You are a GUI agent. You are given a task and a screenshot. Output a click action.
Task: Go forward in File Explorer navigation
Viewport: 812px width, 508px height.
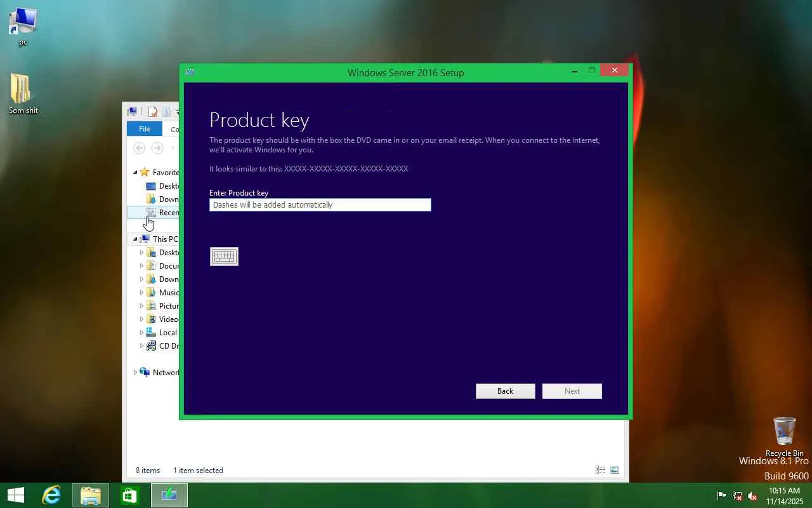click(157, 148)
